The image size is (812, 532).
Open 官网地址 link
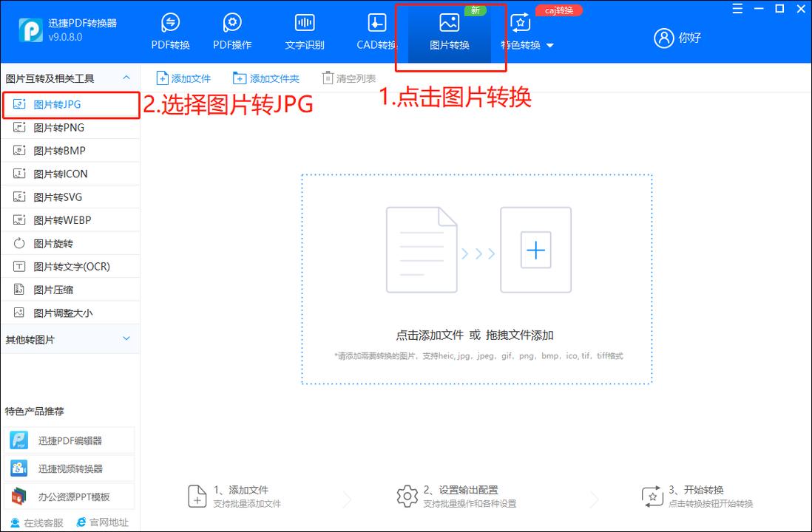pos(103,522)
